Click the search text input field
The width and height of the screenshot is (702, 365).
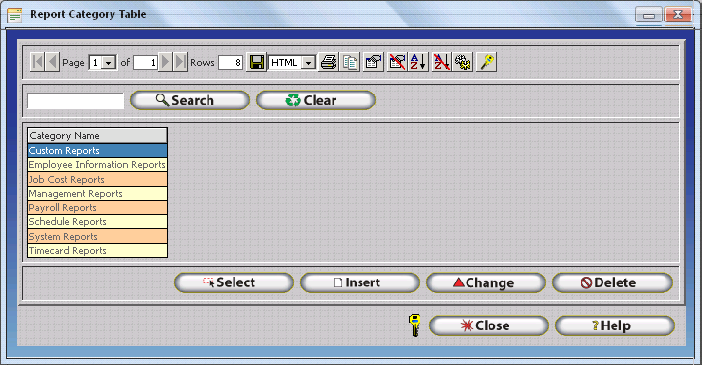click(75, 101)
